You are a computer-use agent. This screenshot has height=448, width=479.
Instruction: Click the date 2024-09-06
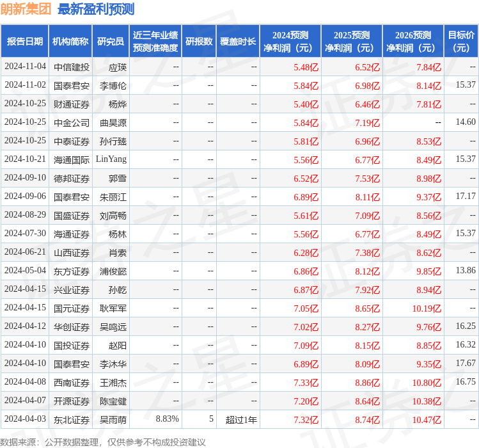[x=25, y=196]
